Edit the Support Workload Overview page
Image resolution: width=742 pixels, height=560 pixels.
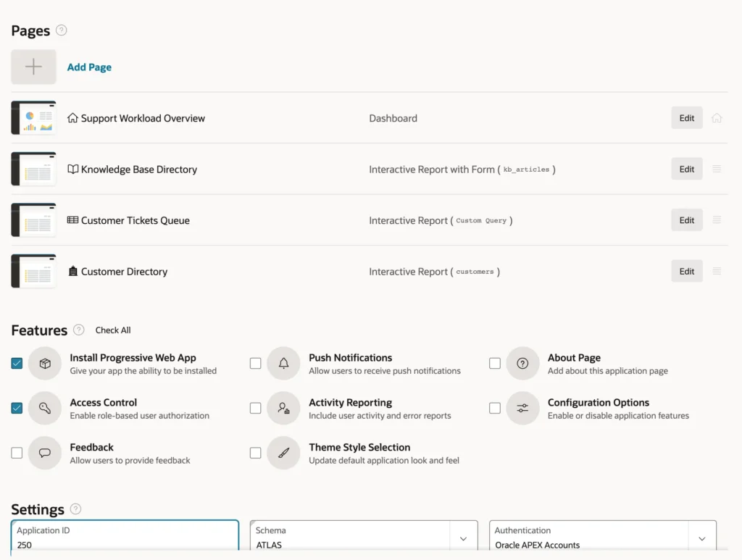(687, 118)
